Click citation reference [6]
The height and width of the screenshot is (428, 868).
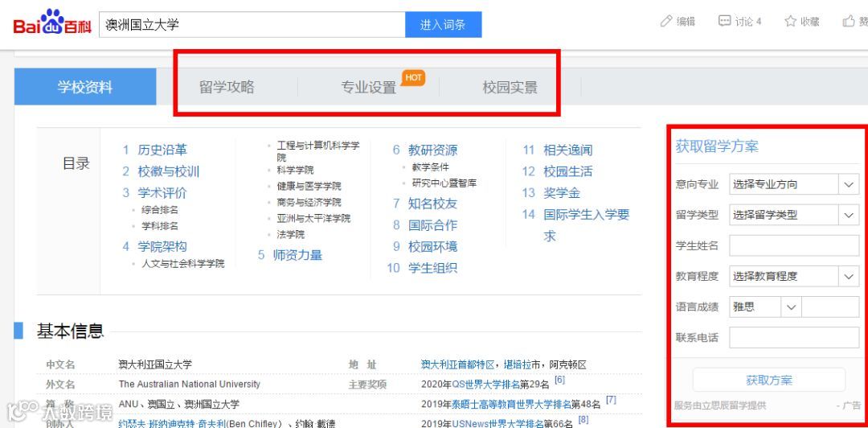click(x=559, y=380)
